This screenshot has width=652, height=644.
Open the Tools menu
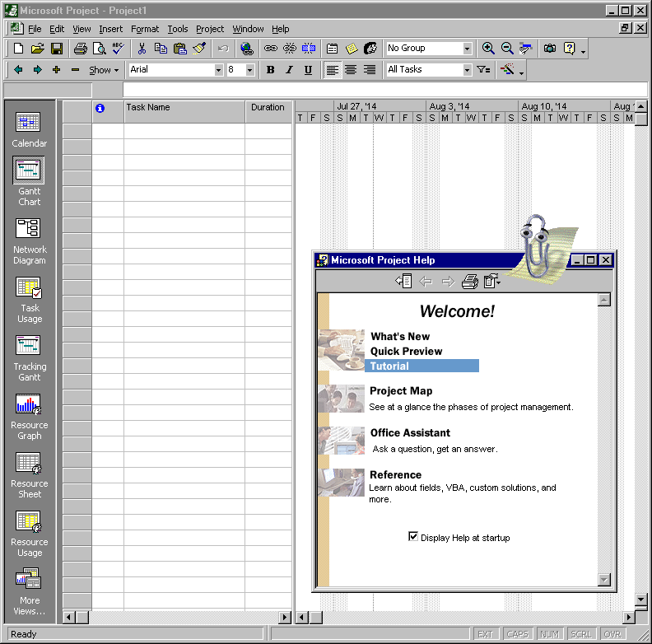(x=178, y=29)
